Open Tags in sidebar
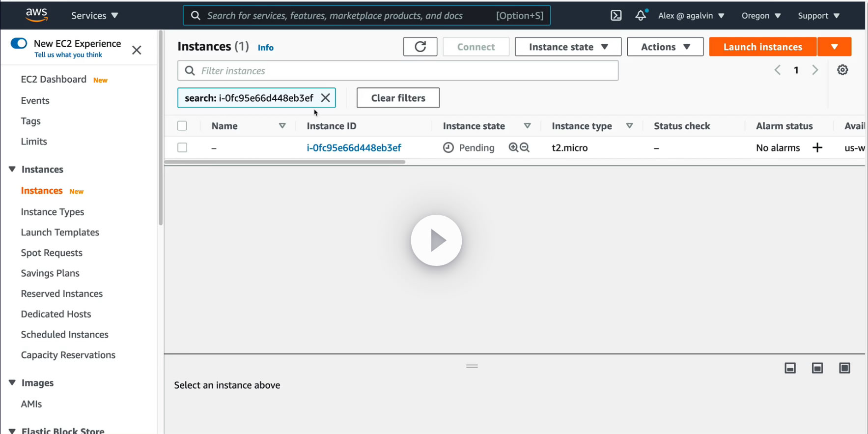The height and width of the screenshot is (434, 868). point(30,121)
